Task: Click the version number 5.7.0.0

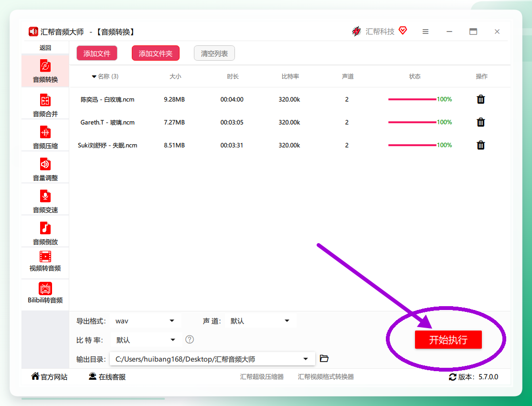Action: pos(488,377)
